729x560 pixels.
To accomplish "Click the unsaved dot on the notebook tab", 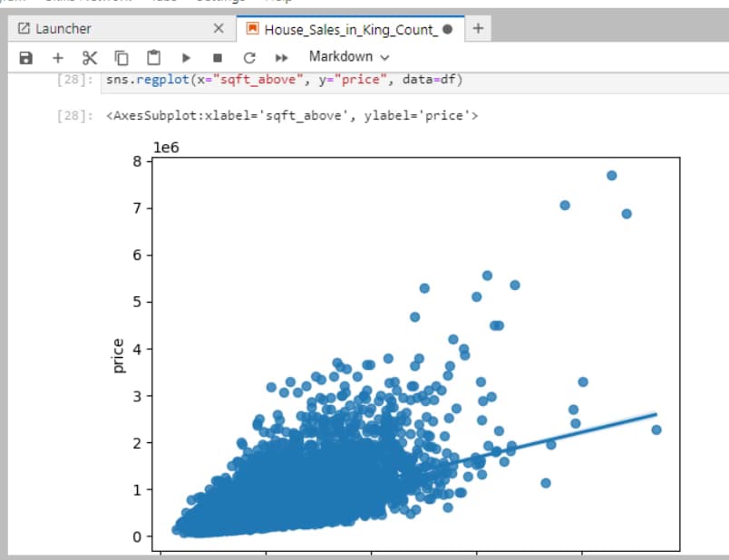I will pos(447,29).
